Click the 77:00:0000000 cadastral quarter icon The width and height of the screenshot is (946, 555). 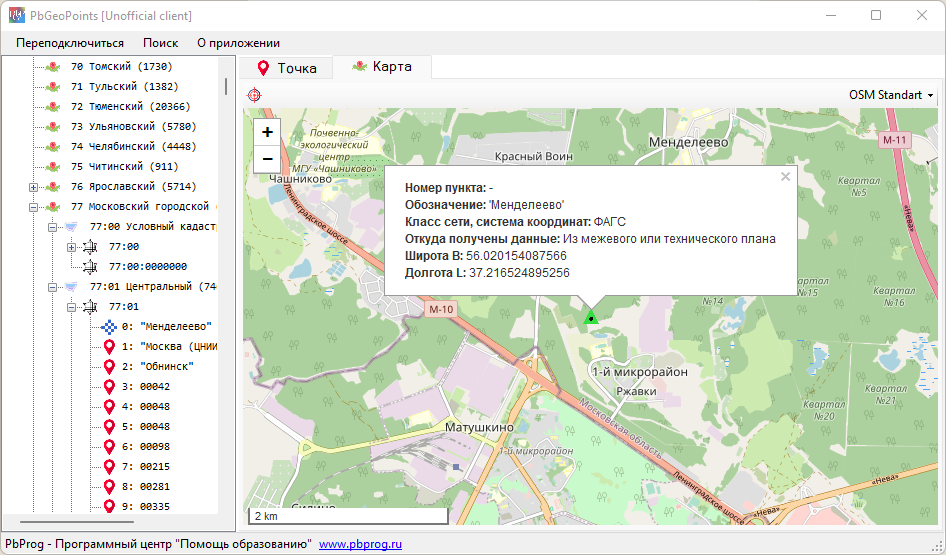[90, 267]
